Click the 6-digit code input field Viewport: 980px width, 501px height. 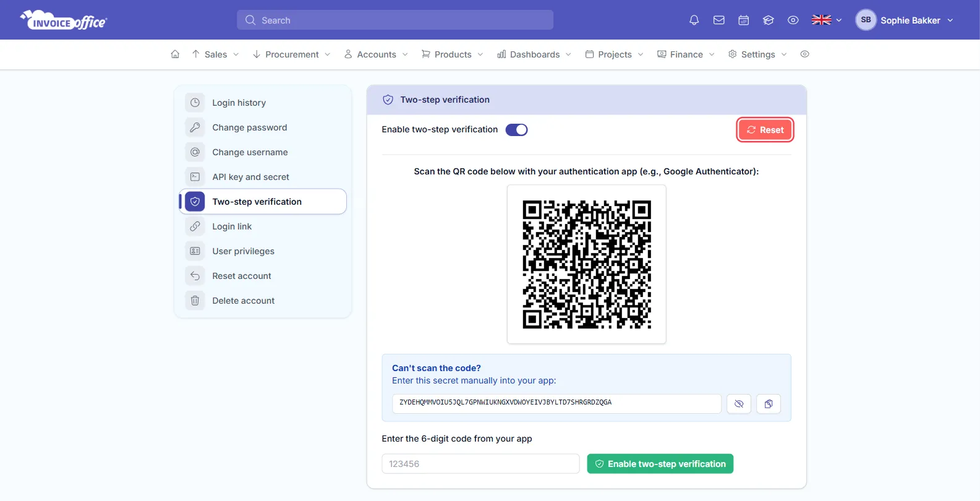(480, 464)
